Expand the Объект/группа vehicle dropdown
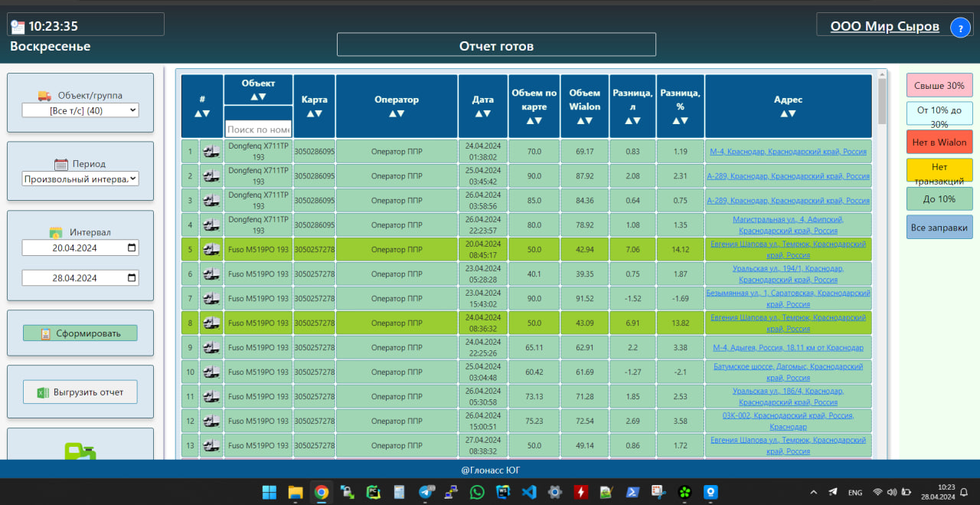Screen dimensions: 980x505 click(80, 110)
